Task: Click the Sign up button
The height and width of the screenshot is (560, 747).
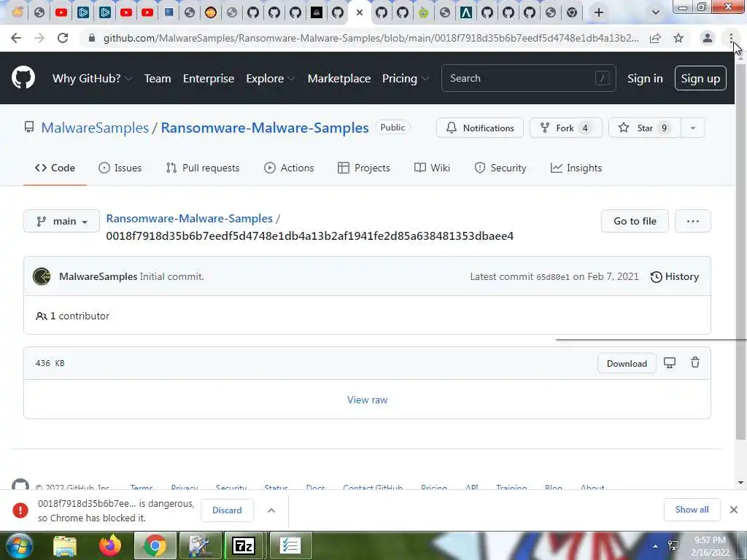Action: (700, 78)
